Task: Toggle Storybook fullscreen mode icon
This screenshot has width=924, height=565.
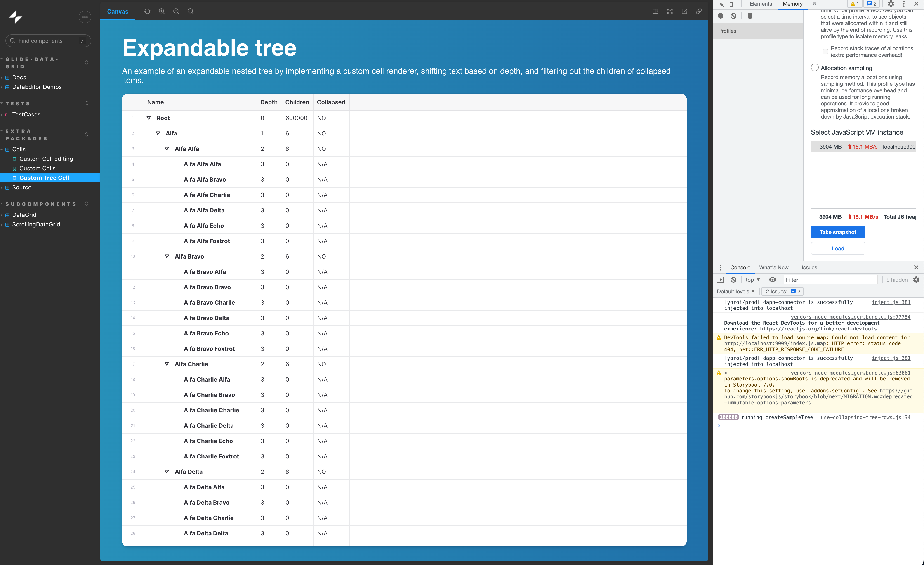Action: [670, 11]
